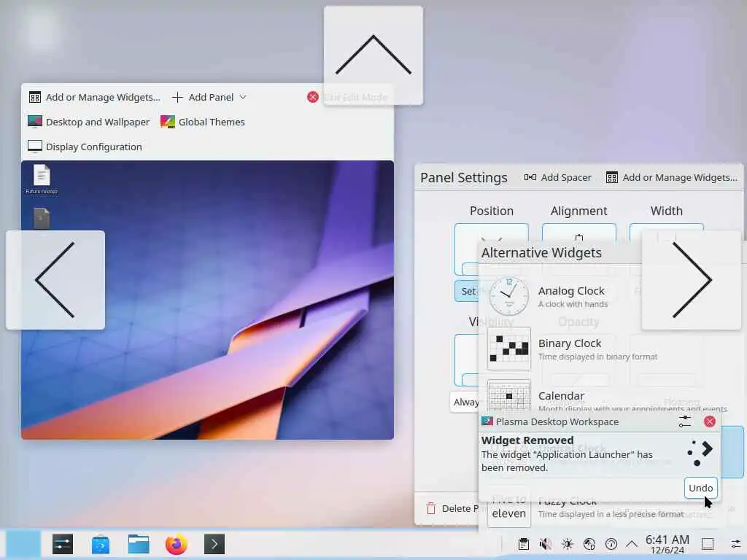Expand the Add Panel dropdown arrow

(x=243, y=97)
